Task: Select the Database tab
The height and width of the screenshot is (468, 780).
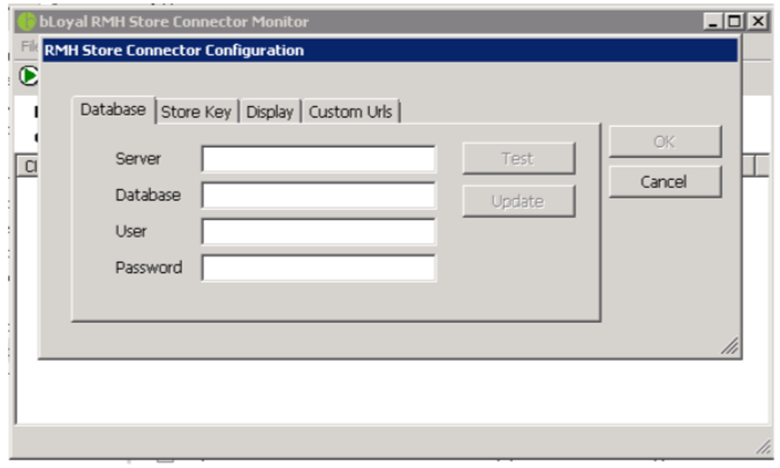Action: tap(113, 110)
